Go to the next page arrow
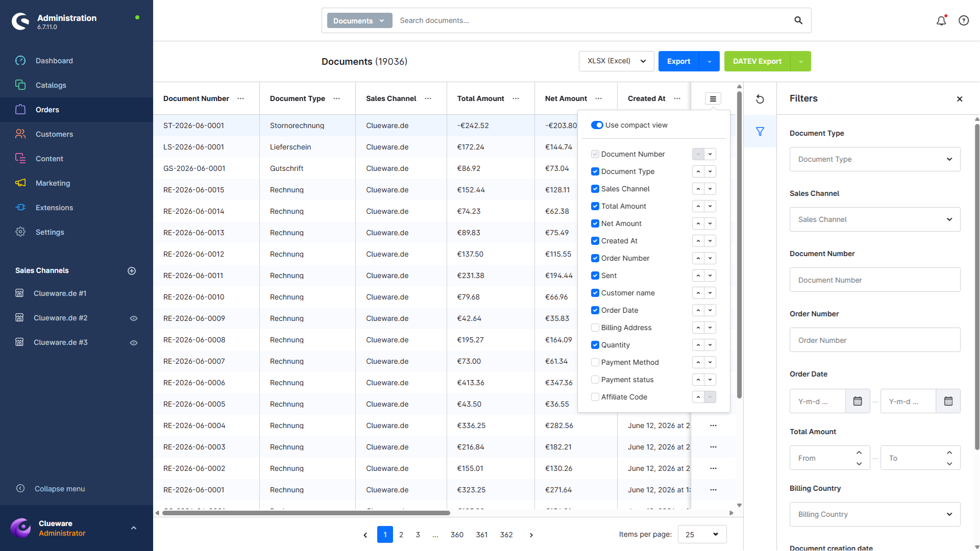980x551 pixels. pyautogui.click(x=531, y=535)
